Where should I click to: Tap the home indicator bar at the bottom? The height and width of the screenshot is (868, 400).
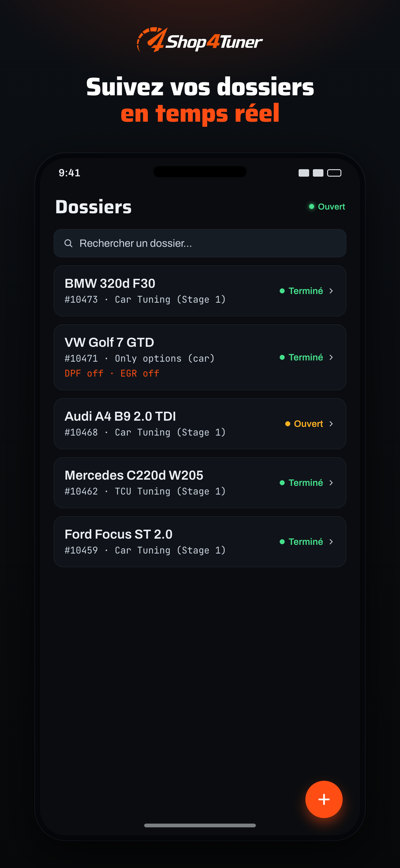point(200,825)
